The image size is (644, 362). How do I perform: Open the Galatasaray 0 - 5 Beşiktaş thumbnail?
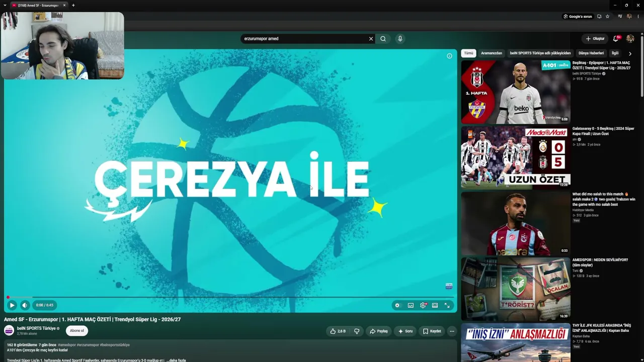[x=516, y=157]
